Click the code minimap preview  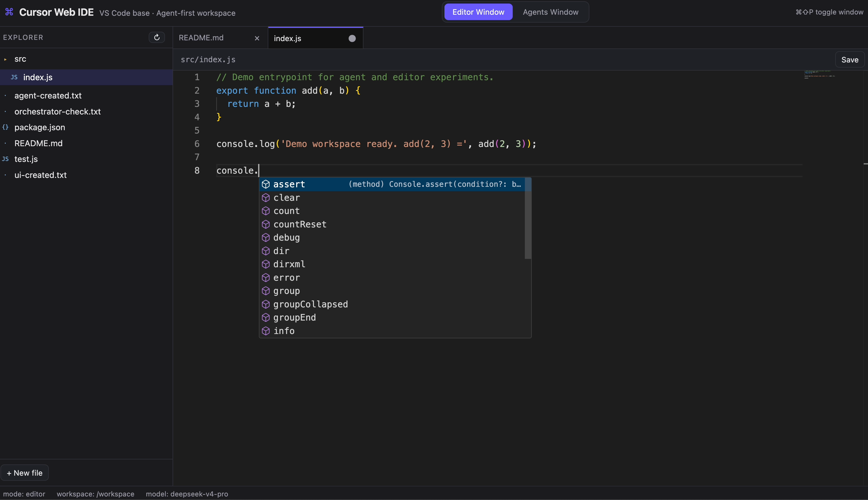(x=820, y=75)
